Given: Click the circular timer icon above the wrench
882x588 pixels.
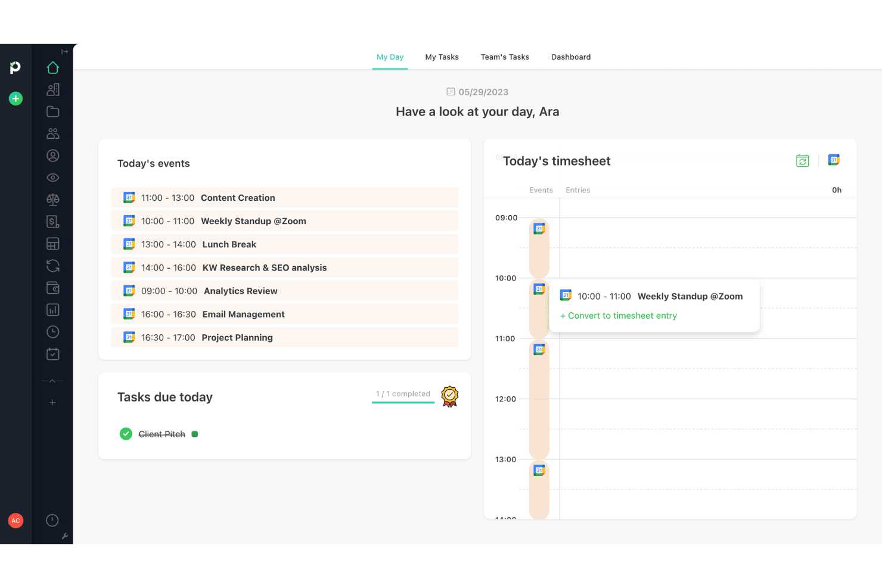Looking at the screenshot, I should click(52, 520).
